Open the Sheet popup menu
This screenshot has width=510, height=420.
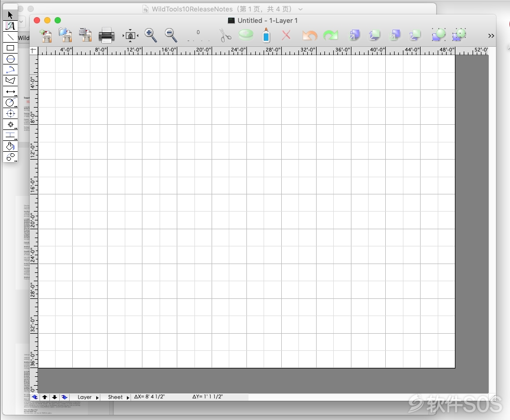tap(119, 397)
